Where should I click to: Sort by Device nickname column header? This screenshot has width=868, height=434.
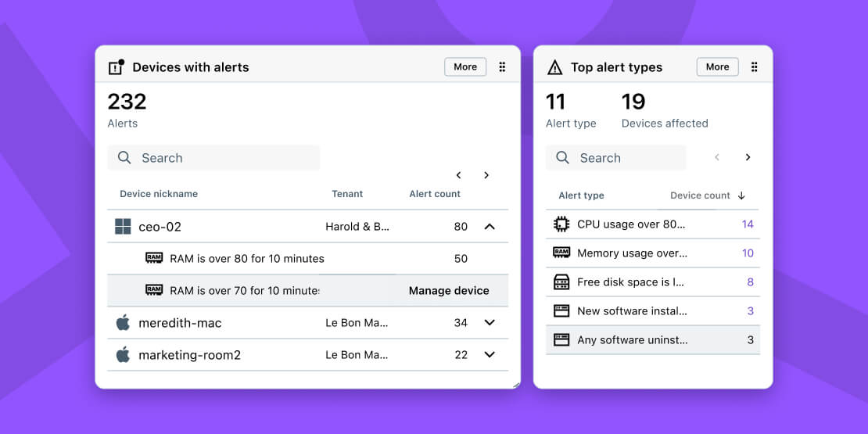point(159,194)
